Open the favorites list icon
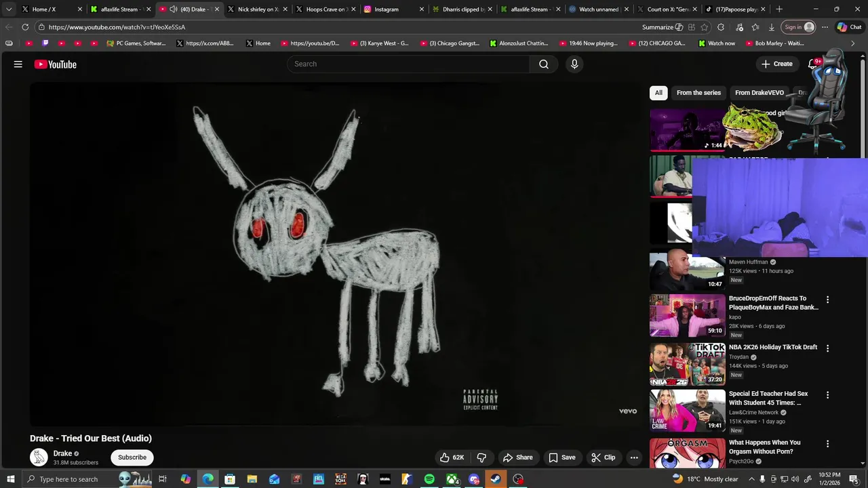Screen dimensions: 868x488 pos(755,27)
